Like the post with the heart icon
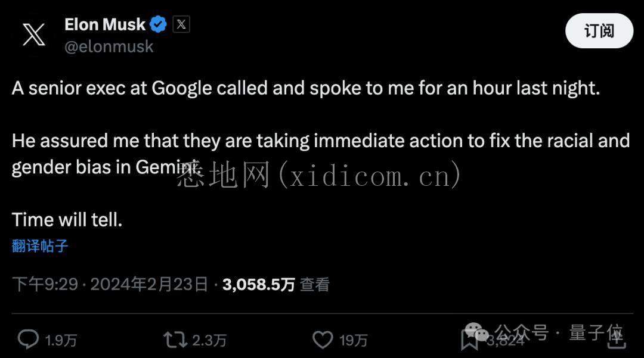Viewport: 644px width, 358px height. (323, 340)
